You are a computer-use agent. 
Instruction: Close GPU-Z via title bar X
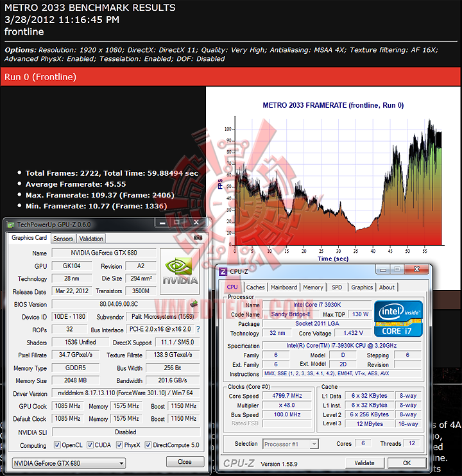(196, 223)
